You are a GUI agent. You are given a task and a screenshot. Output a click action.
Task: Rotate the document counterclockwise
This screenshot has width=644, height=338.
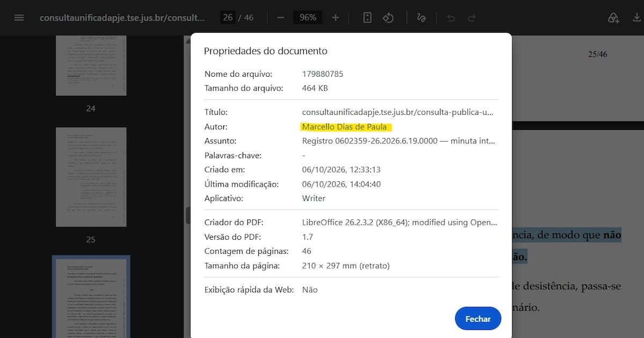pos(389,18)
